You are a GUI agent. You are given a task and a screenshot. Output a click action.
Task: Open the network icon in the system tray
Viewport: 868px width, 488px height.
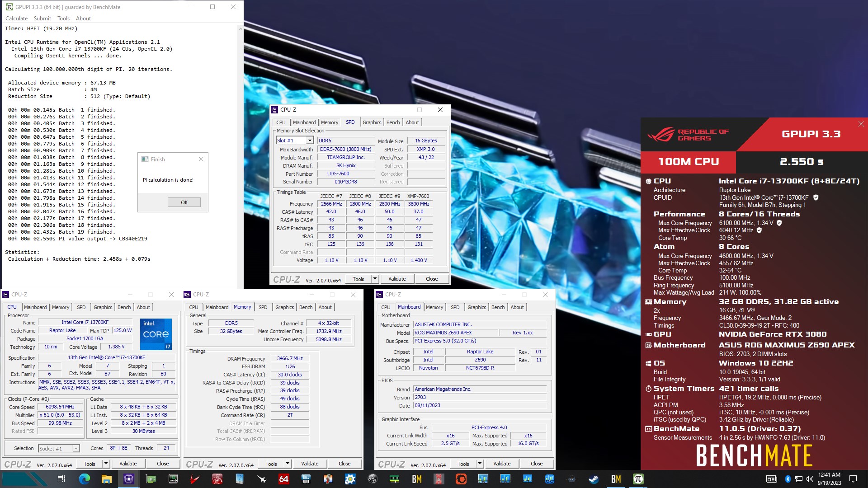[799, 479]
